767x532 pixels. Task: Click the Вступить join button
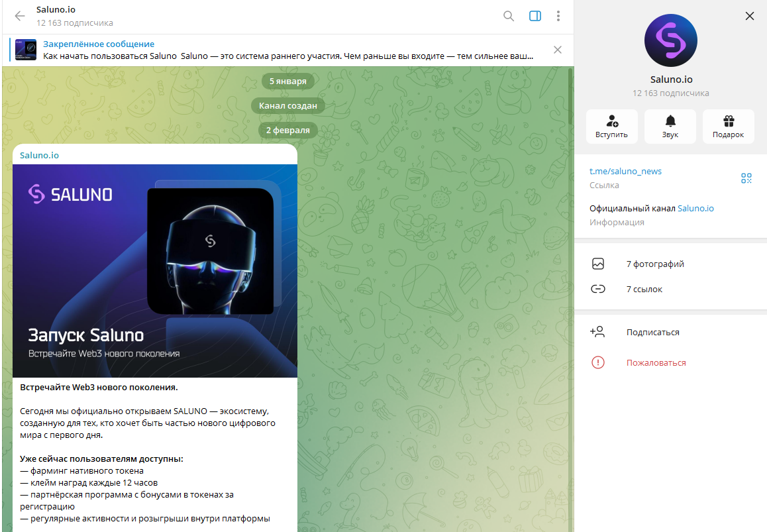click(x=611, y=127)
